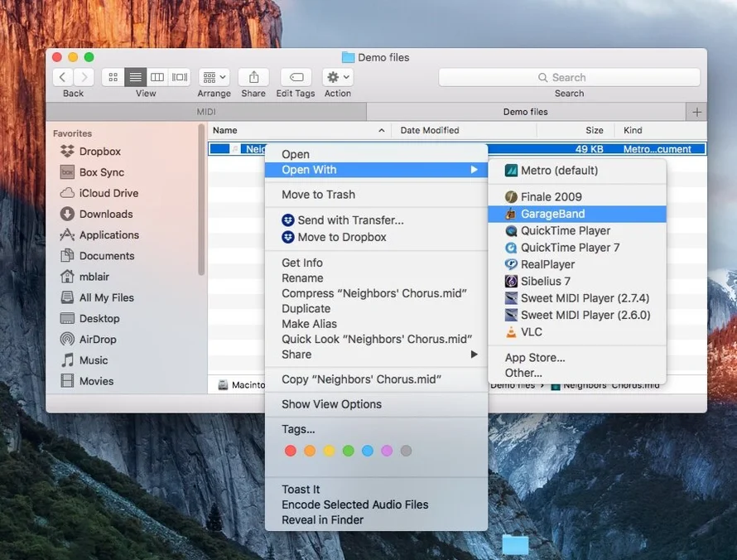Choose Get Info

click(x=376, y=263)
